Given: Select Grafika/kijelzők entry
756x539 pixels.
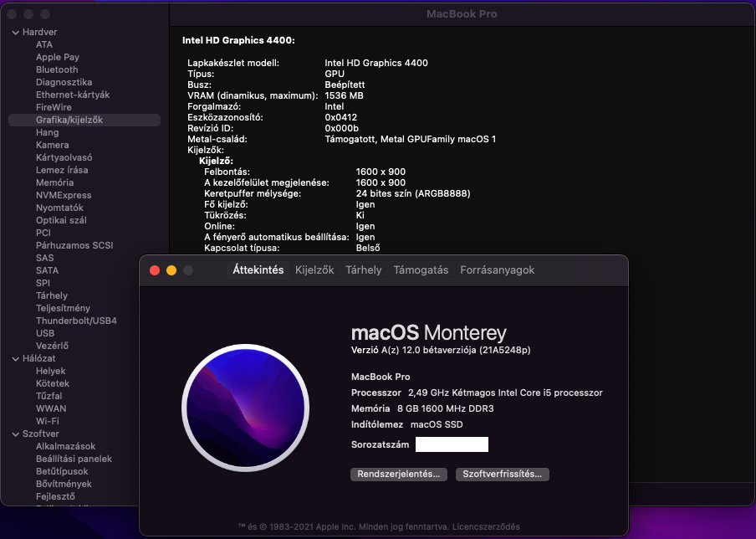Looking at the screenshot, I should point(84,120).
